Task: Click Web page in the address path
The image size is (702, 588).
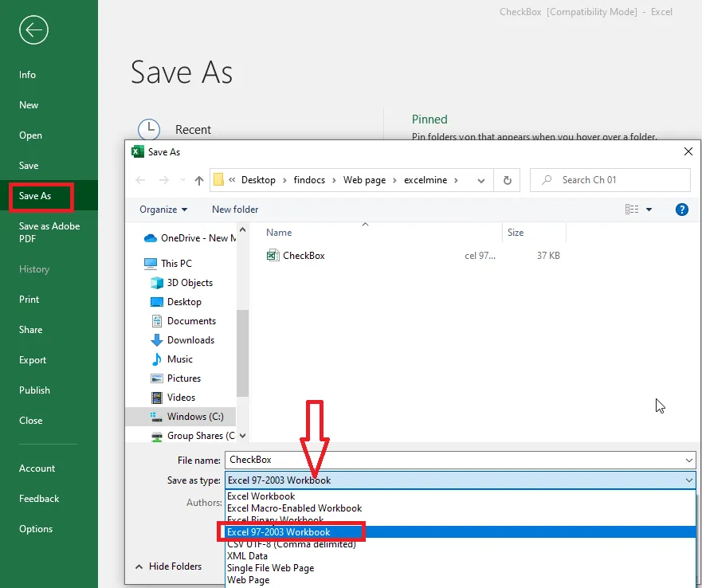Action: pos(364,180)
